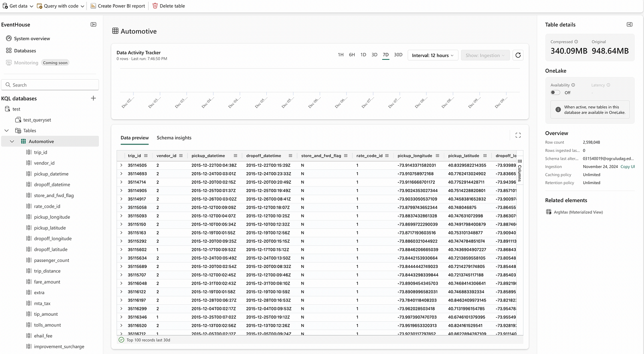Open pickup_longitude column header menu
The height and width of the screenshot is (354, 644).
[437, 156]
